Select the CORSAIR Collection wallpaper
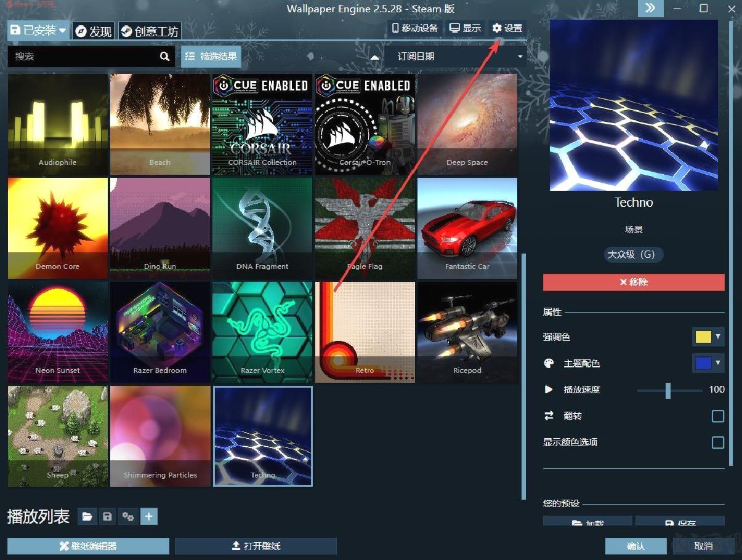 (x=262, y=124)
